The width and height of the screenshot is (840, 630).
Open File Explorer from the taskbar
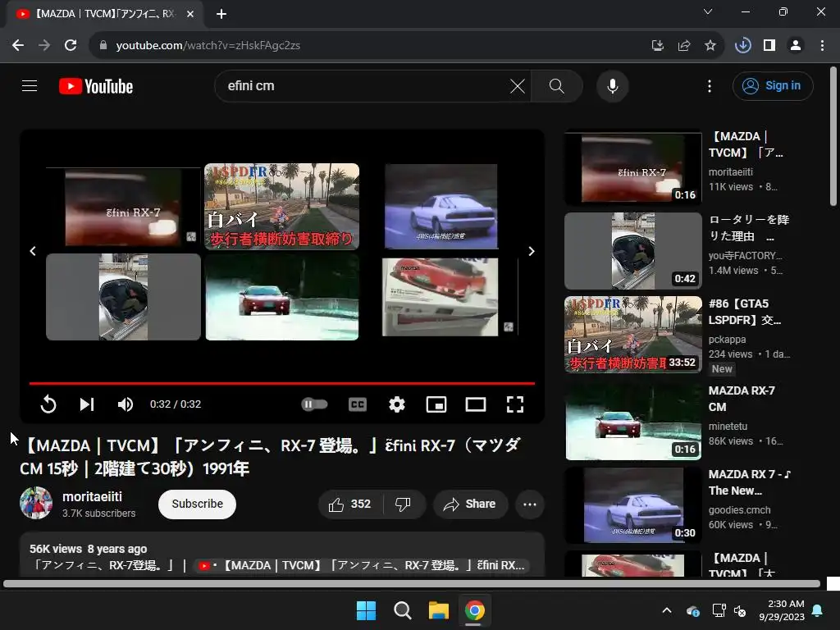pos(439,610)
